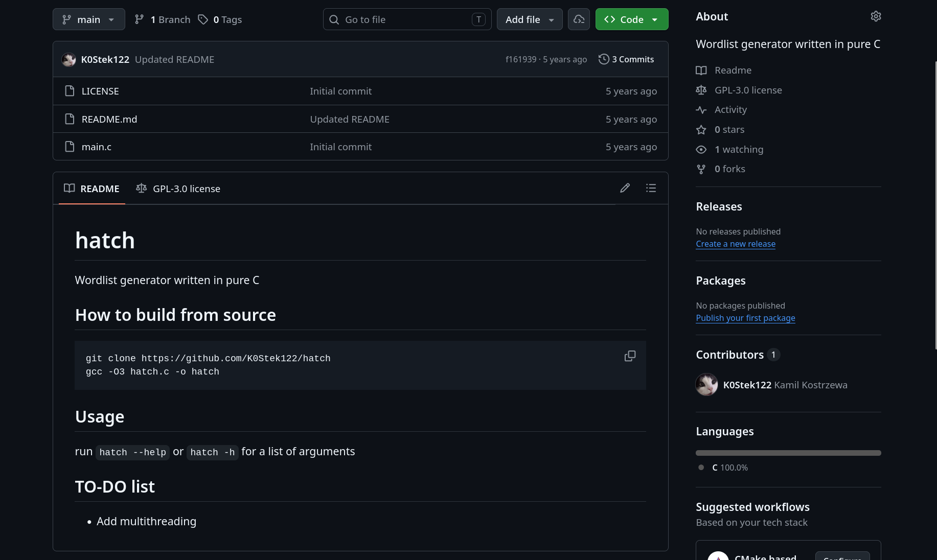
Task: Open K0Stek122 Kamil Kostrzewa contributor profile
Action: (x=785, y=385)
